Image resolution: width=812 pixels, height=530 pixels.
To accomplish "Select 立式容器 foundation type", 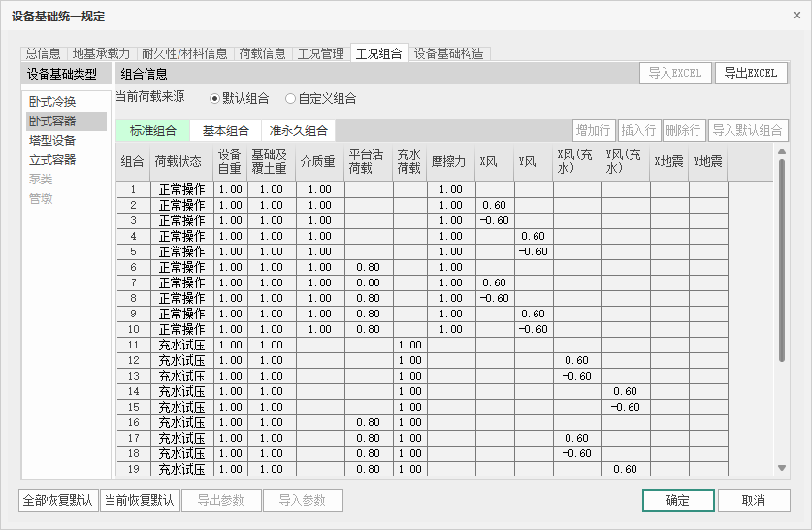I will [52, 160].
